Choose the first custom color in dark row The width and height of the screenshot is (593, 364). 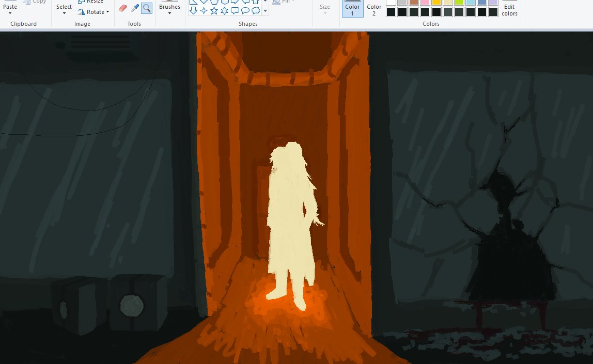pyautogui.click(x=391, y=12)
